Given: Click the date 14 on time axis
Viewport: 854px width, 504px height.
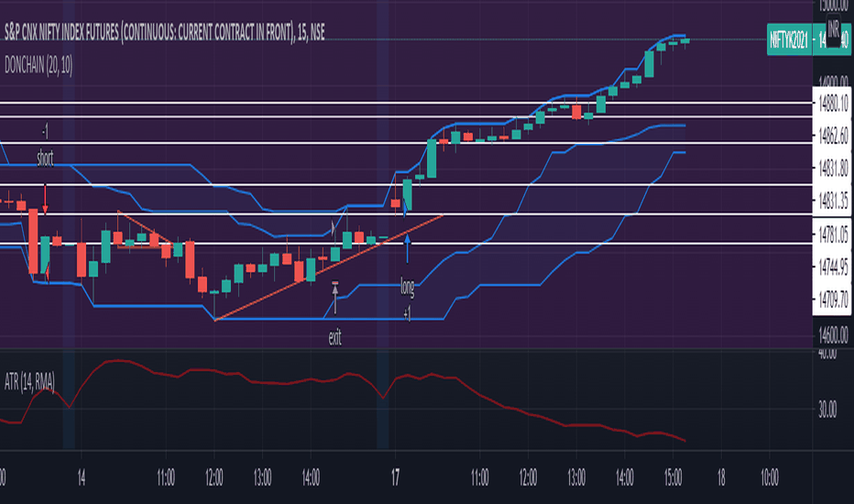Looking at the screenshot, I should pos(82,477).
